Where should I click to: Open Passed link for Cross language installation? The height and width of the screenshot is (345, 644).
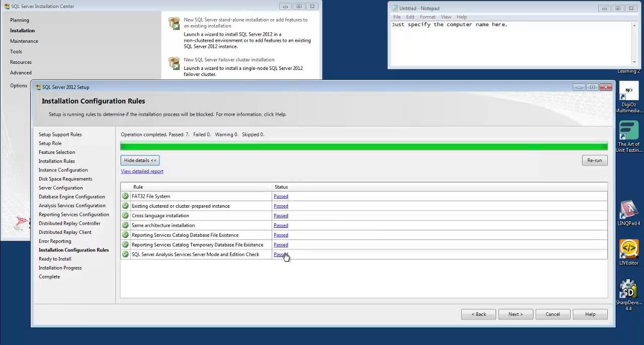click(281, 216)
